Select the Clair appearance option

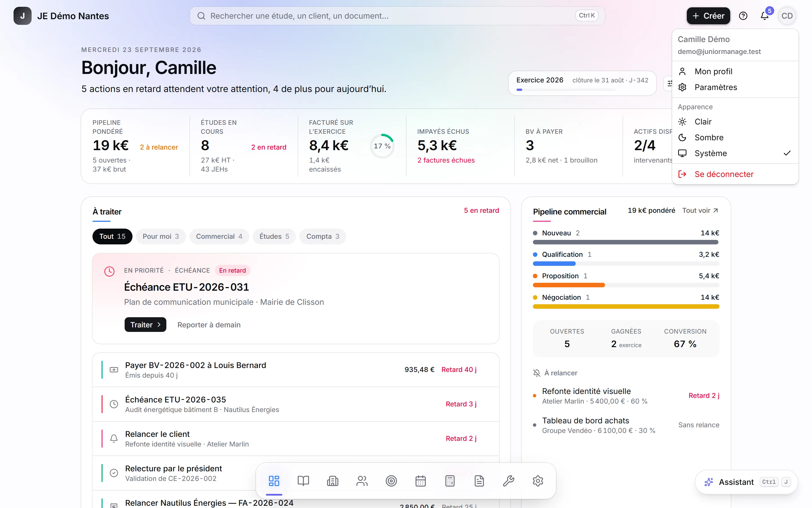(735, 122)
